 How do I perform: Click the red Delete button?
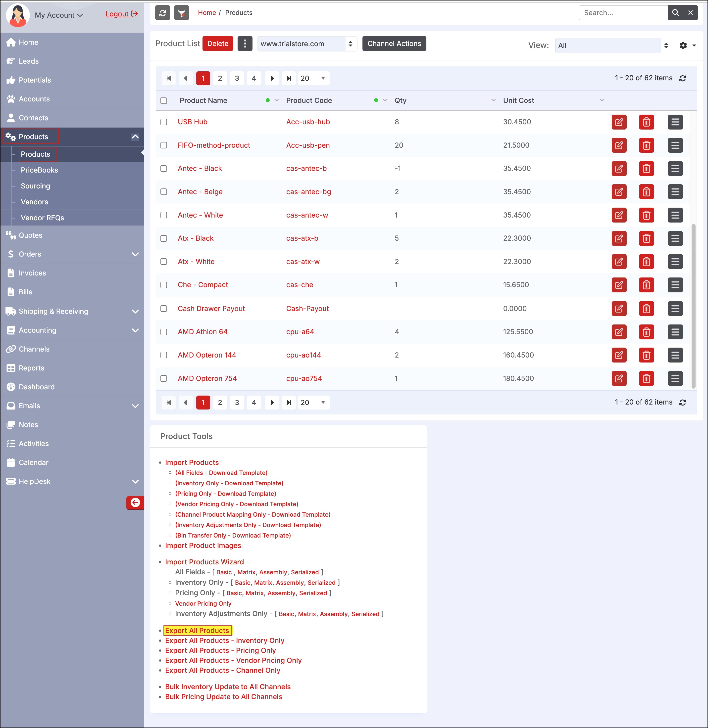(x=218, y=44)
